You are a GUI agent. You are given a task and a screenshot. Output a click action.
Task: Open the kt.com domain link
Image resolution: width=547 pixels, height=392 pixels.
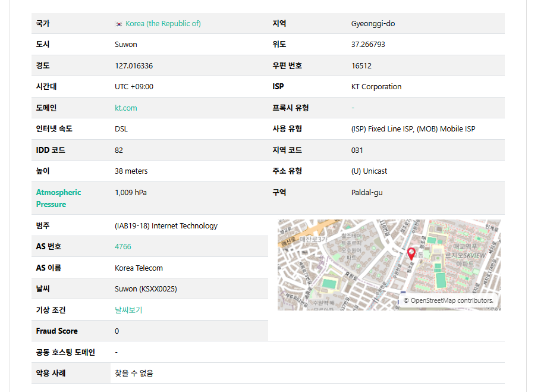[x=125, y=108]
